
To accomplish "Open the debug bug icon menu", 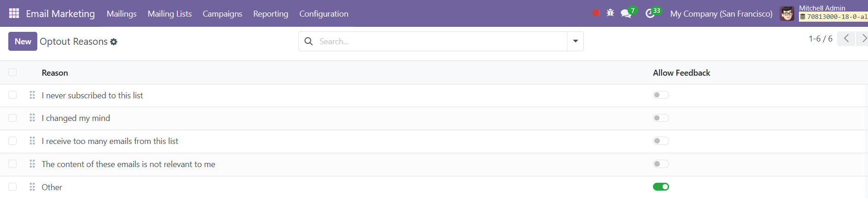I will pyautogui.click(x=610, y=13).
